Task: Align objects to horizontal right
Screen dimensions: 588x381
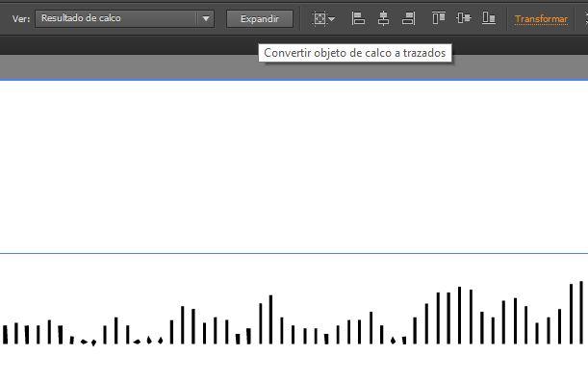Action: pyautogui.click(x=408, y=18)
